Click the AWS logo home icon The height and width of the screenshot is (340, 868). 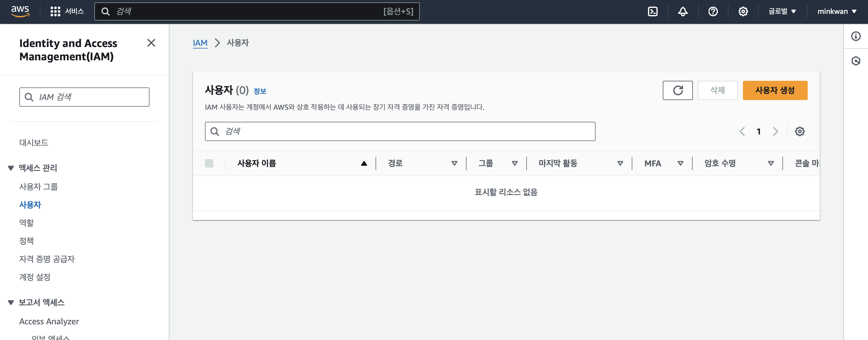20,11
